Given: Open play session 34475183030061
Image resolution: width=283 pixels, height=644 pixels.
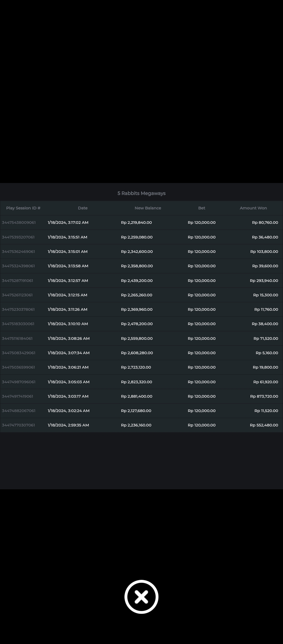Looking at the screenshot, I should click(18, 324).
